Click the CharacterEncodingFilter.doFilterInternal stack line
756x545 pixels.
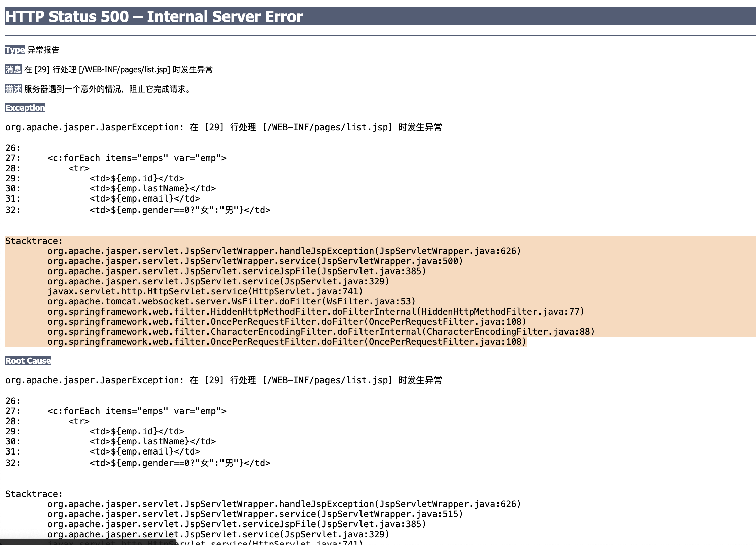[x=321, y=332]
